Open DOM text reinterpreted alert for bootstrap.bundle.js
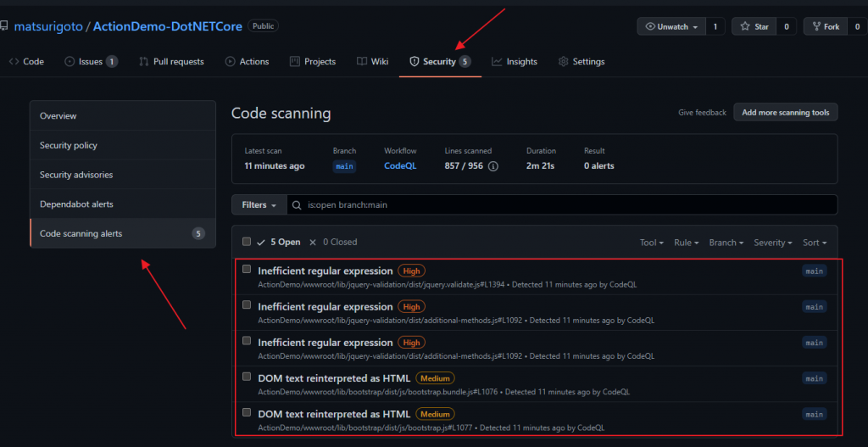The image size is (868, 447). 334,378
